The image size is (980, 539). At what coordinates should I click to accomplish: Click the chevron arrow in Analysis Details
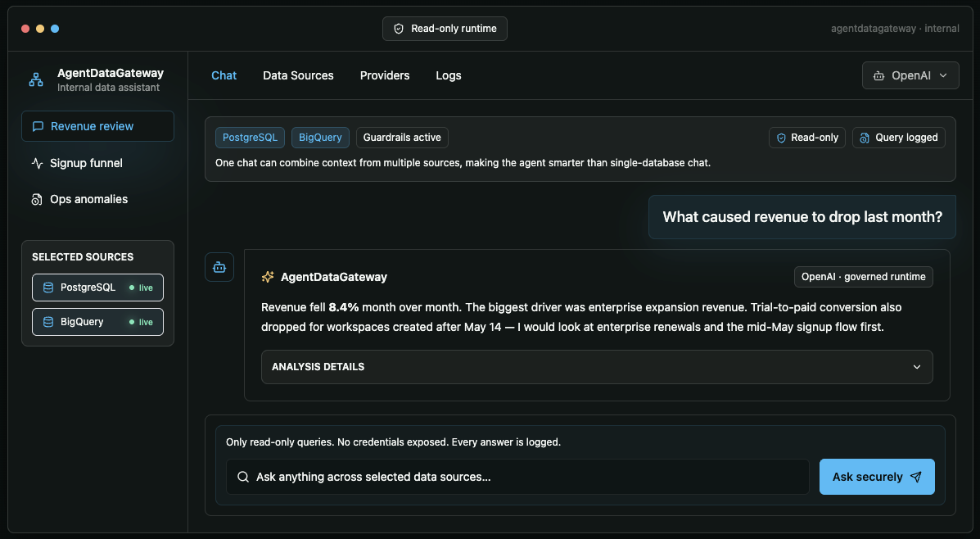click(x=917, y=367)
